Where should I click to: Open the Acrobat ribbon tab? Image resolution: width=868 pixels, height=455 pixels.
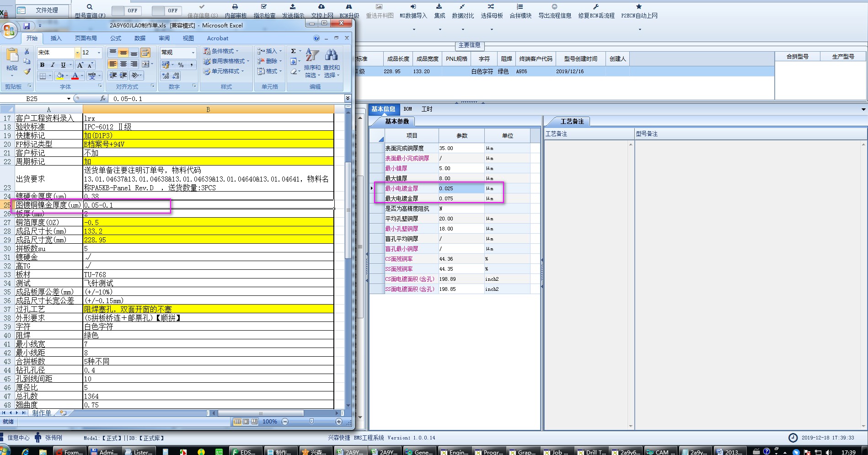click(218, 38)
